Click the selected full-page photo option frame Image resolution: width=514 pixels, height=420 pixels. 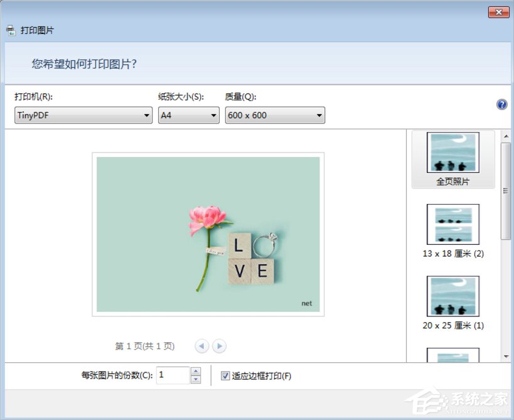pyautogui.click(x=452, y=158)
